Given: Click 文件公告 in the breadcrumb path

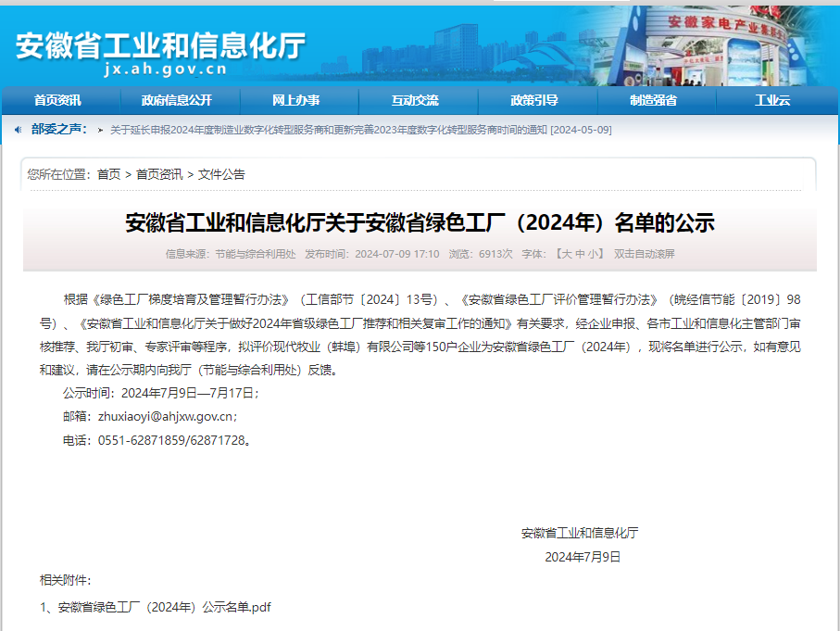Looking at the screenshot, I should [221, 174].
